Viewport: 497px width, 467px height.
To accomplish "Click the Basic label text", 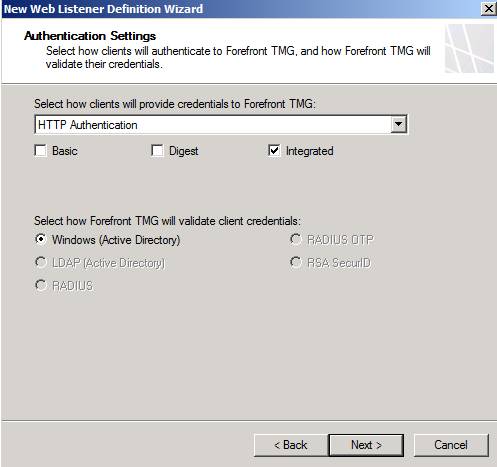I will click(65, 151).
